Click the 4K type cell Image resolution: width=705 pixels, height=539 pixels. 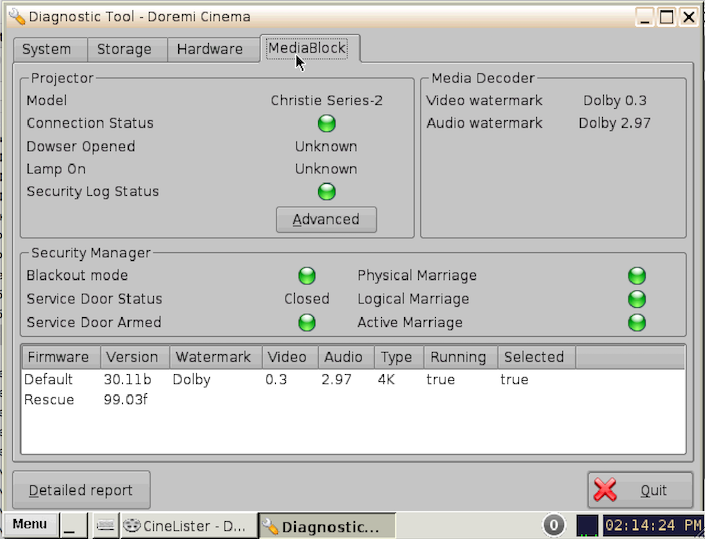(x=386, y=379)
